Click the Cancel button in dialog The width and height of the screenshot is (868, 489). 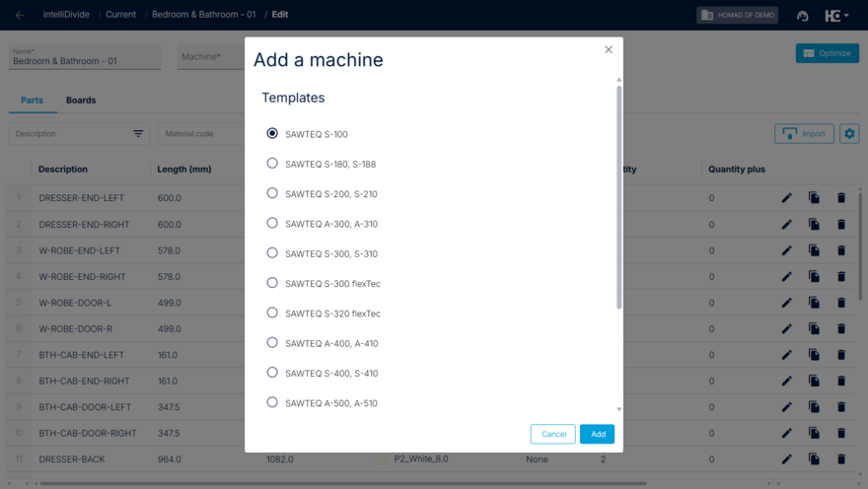click(x=553, y=434)
